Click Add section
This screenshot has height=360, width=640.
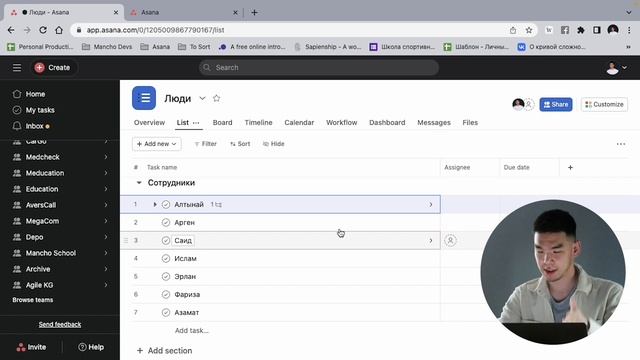tap(164, 351)
